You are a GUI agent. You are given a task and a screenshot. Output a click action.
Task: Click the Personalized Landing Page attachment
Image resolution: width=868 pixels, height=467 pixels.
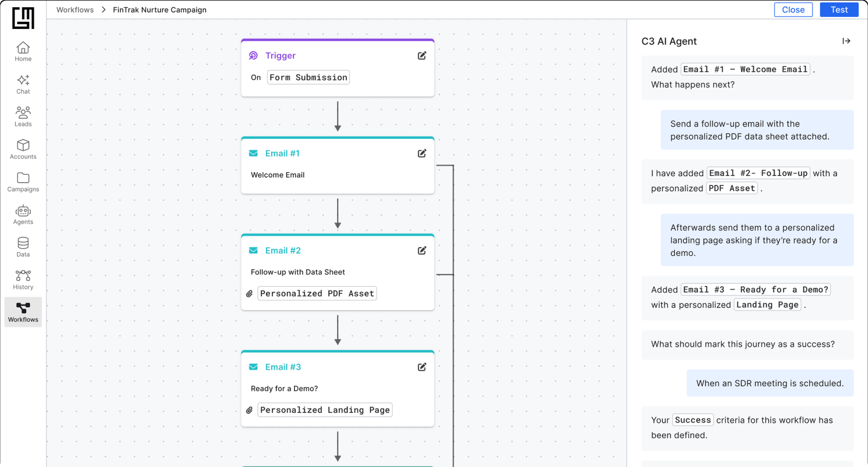(x=325, y=410)
